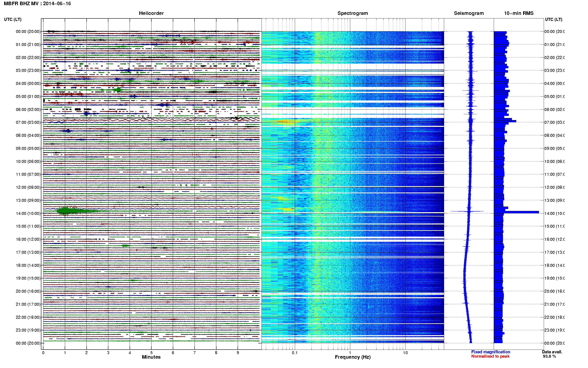Click the left 04:00 (00:00) time label
Screen dimensions: 588x368
28,83
